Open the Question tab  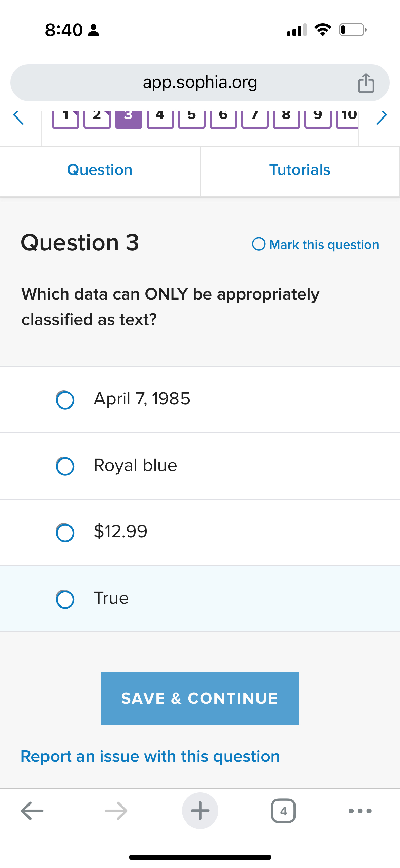pyautogui.click(x=99, y=170)
